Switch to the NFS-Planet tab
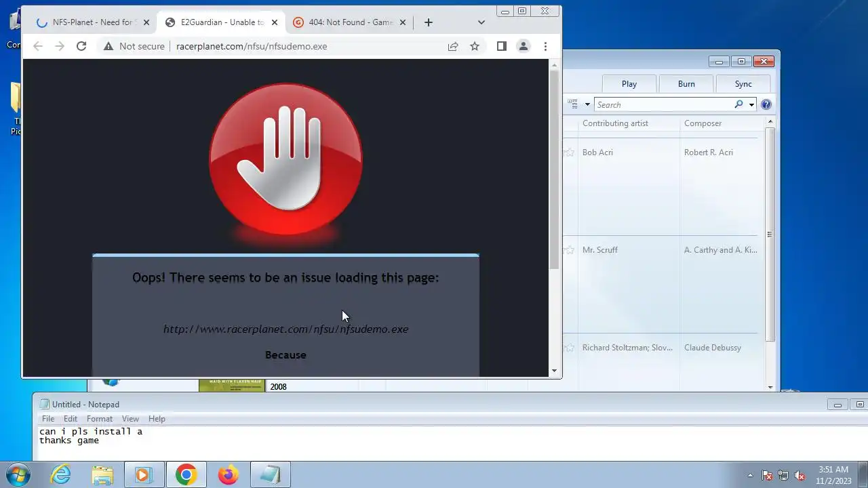Screen dimensions: 868x488 [x=92, y=22]
